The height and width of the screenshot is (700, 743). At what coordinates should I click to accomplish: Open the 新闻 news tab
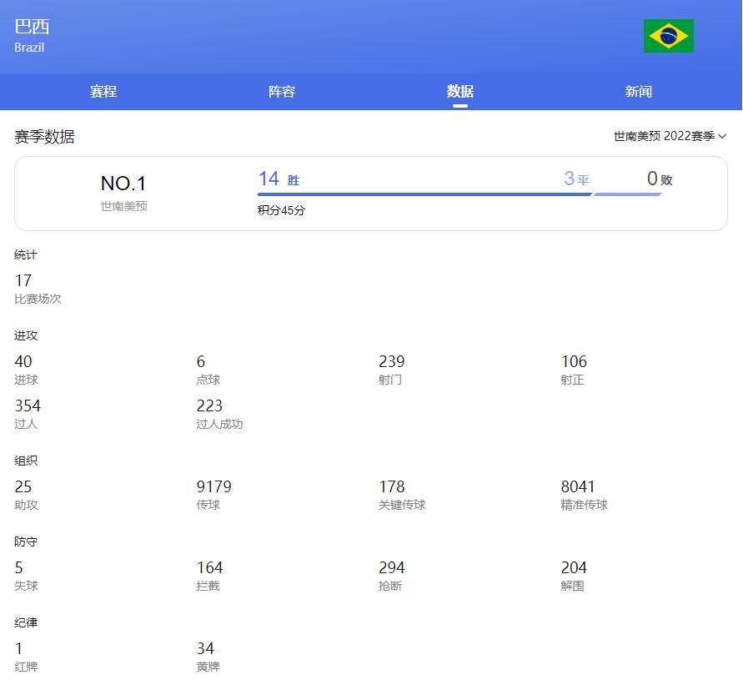tap(638, 92)
